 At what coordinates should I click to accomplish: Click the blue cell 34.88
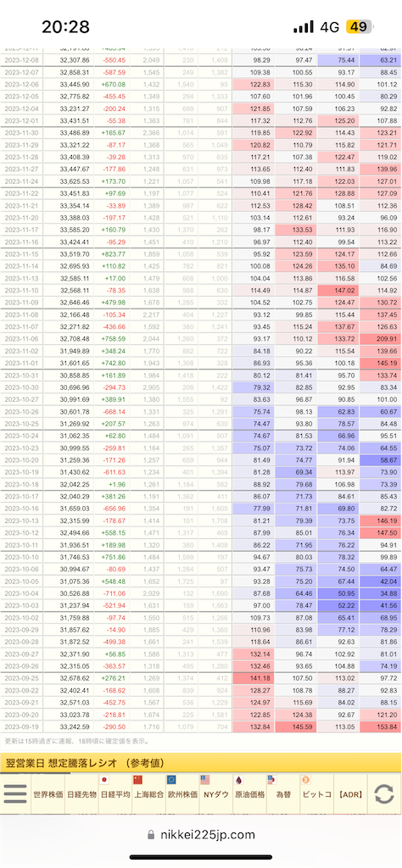pyautogui.click(x=381, y=593)
